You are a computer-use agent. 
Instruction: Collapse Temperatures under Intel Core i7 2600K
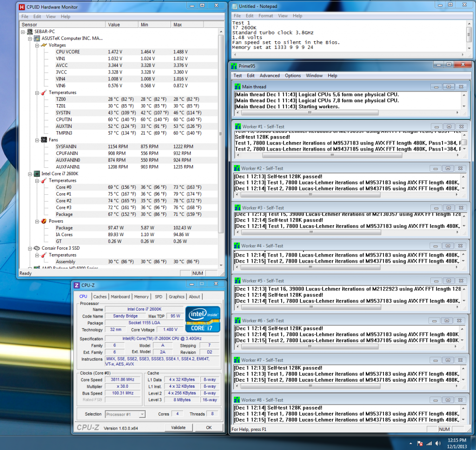tap(37, 181)
